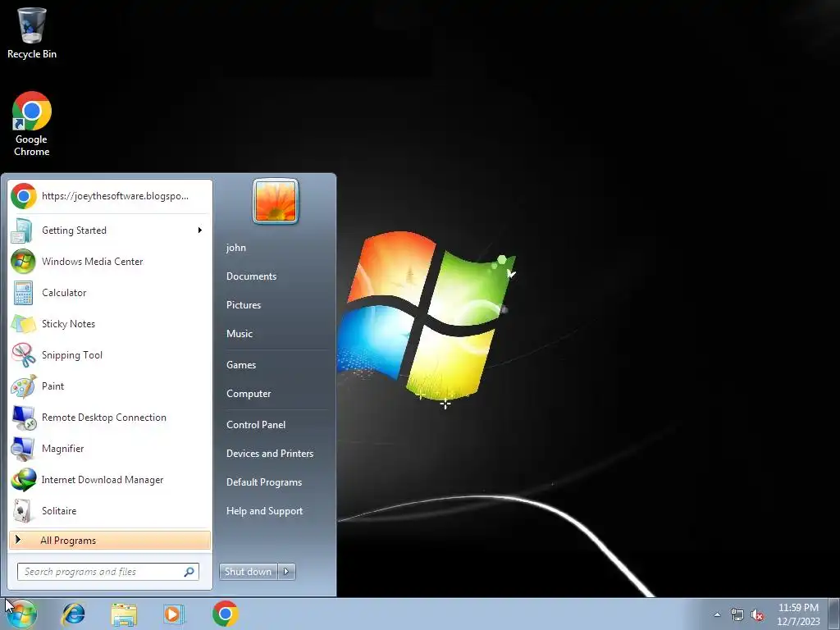Screen dimensions: 840x630
Task: Open Windows Explorer folder in taskbar
Action: (x=124, y=614)
